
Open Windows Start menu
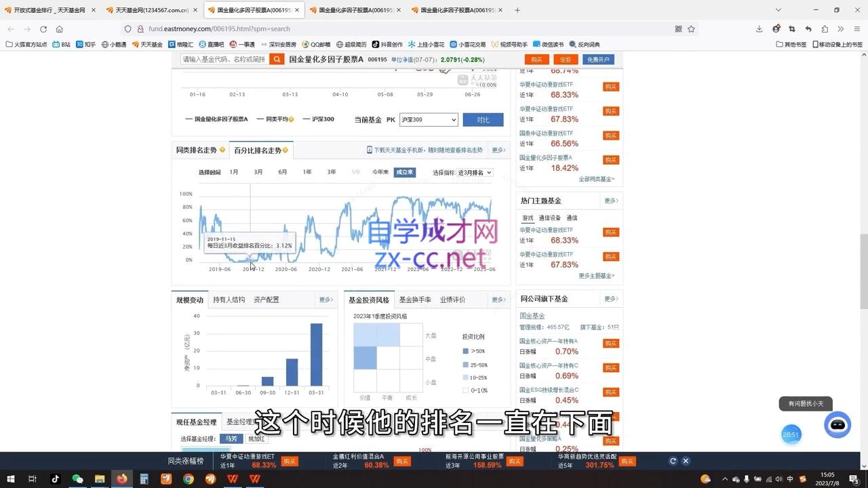pos(11,479)
